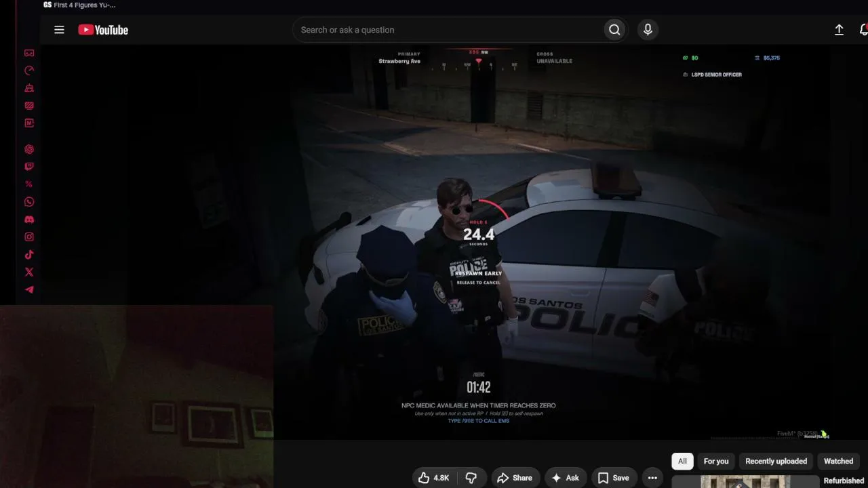Screen dimensions: 868x488
Task: Start voice search with the microphone
Action: [x=648, y=30]
